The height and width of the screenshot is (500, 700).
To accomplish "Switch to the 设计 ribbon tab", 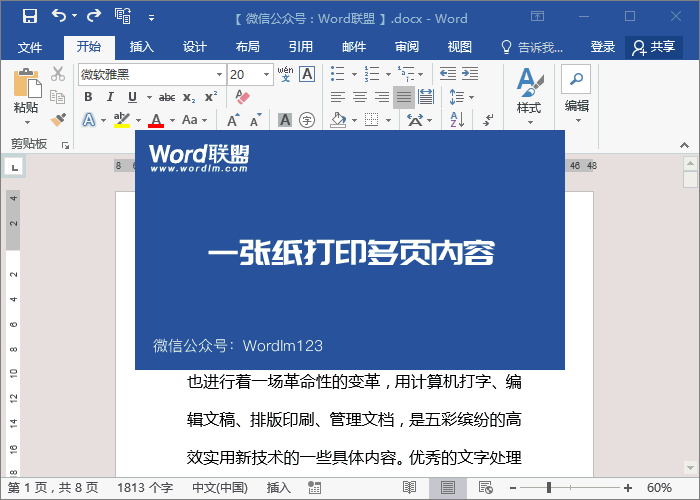I will click(x=195, y=46).
